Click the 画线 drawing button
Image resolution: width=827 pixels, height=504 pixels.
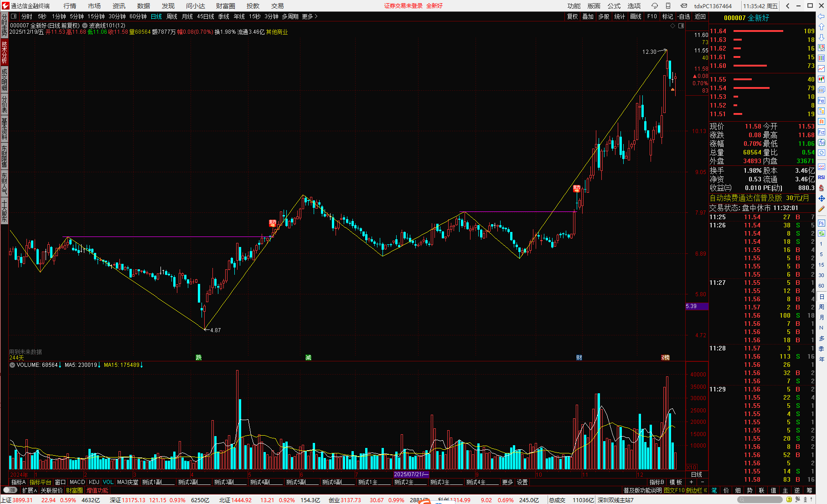tap(636, 16)
